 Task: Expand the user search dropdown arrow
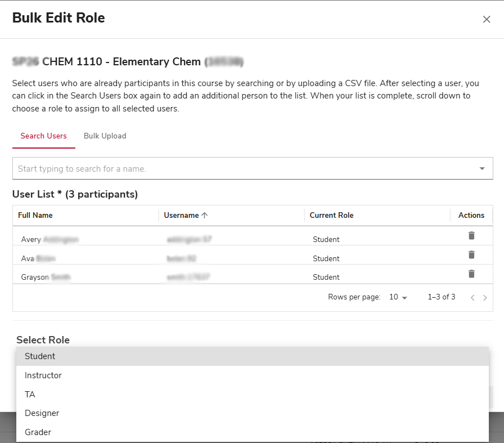coord(482,168)
